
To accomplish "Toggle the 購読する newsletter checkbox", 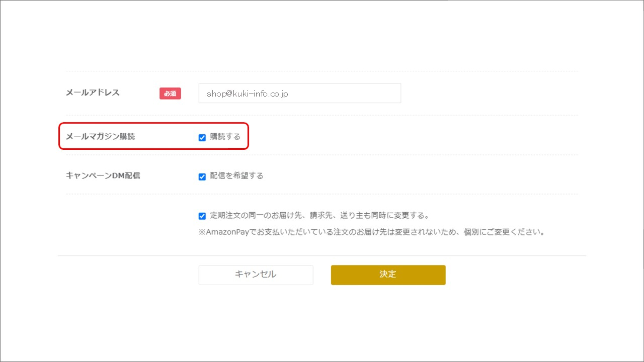I will pos(202,137).
